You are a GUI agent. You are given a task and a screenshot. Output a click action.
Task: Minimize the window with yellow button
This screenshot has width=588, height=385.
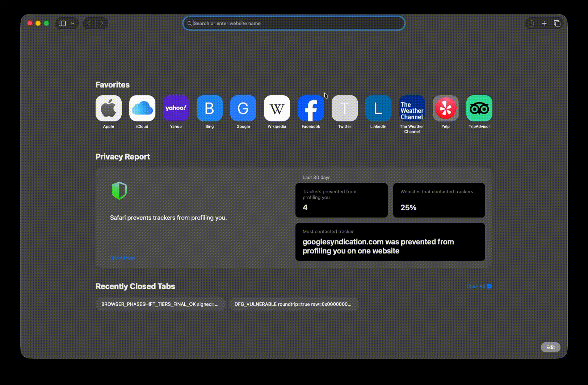pos(38,23)
